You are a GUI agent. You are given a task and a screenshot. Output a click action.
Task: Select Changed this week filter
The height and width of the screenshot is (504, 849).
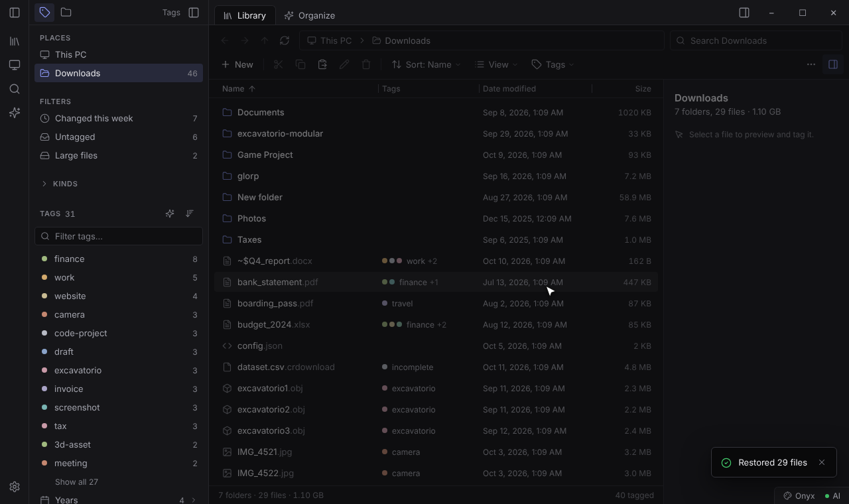coord(119,118)
